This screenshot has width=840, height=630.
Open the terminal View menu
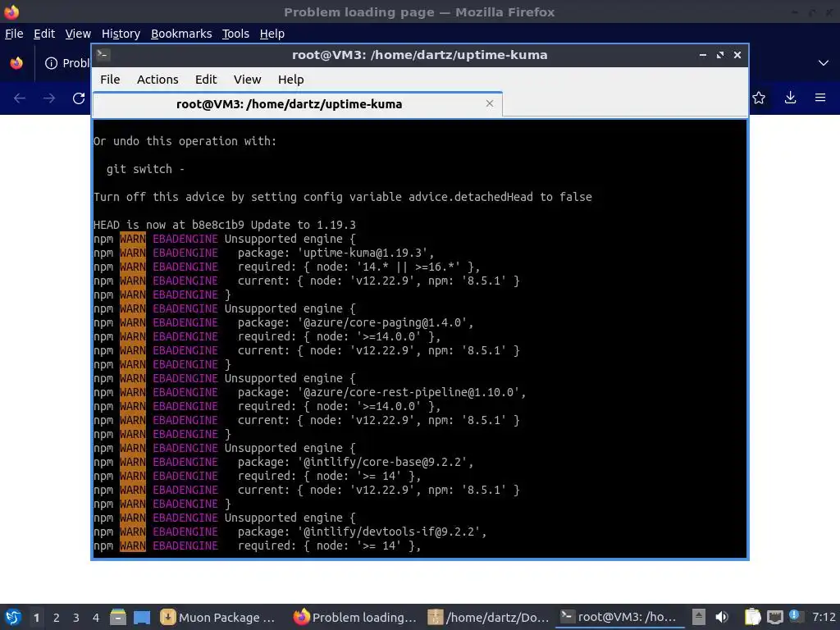(x=247, y=80)
